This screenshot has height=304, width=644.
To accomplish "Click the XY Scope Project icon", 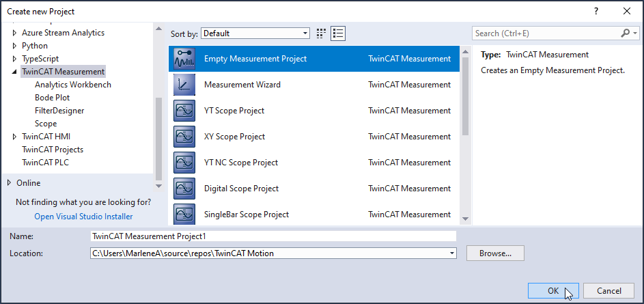I will (184, 137).
